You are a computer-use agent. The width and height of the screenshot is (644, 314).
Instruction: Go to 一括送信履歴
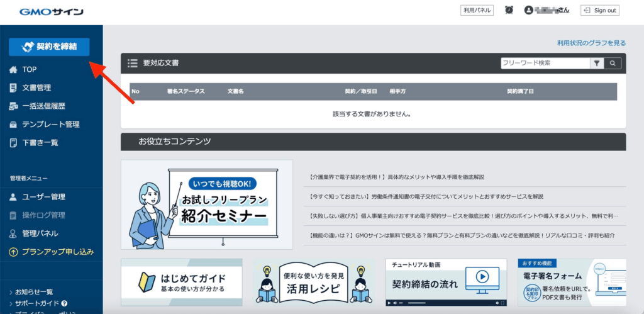[x=43, y=106]
